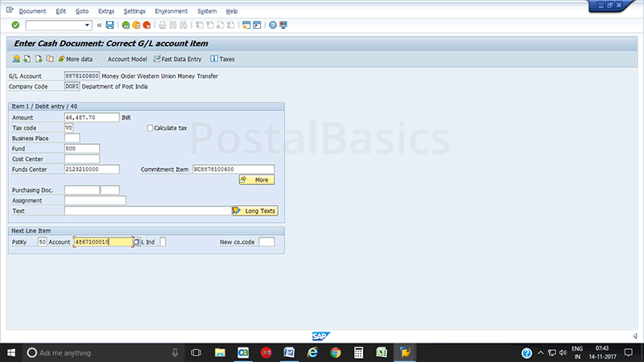Toggle the Calculate tax checkbox
The image size is (644, 362).
click(150, 128)
